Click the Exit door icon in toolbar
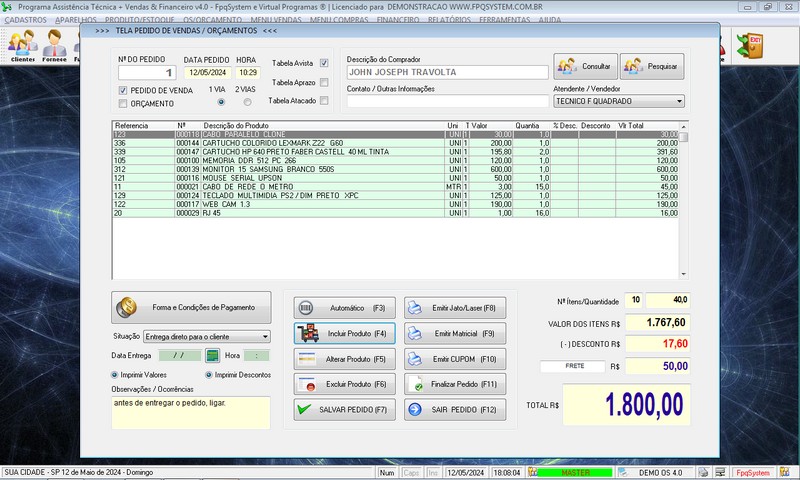Screen dimensions: 800x480 749,45
